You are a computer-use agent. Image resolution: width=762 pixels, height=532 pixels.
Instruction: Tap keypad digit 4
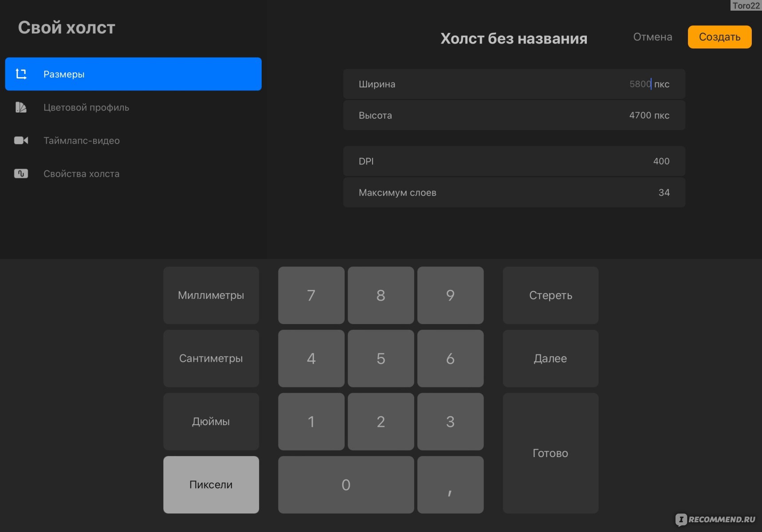click(311, 358)
